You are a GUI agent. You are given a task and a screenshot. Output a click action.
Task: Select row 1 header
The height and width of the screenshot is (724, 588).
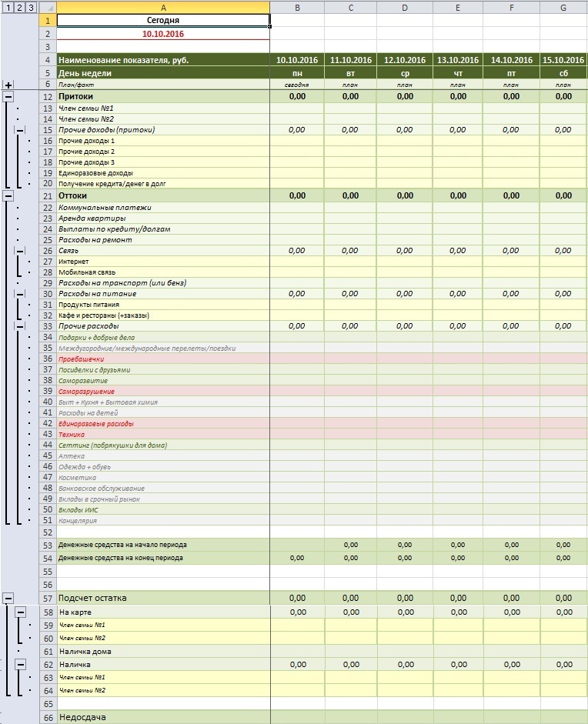click(48, 20)
